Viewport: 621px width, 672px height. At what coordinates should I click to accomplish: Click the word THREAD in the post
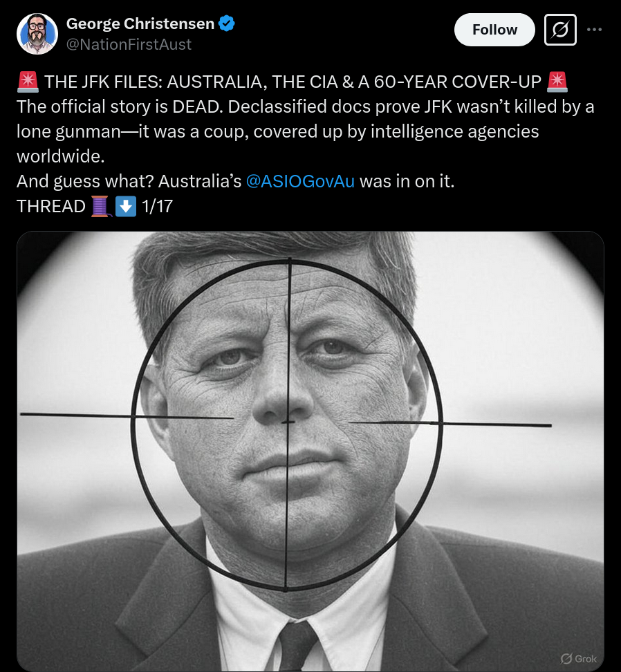[x=51, y=207]
